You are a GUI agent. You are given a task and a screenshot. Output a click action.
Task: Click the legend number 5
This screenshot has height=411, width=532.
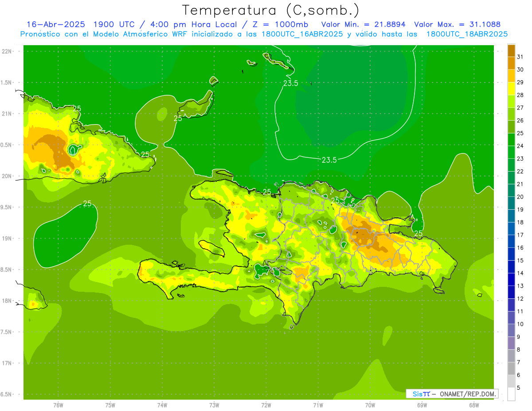coord(519,388)
